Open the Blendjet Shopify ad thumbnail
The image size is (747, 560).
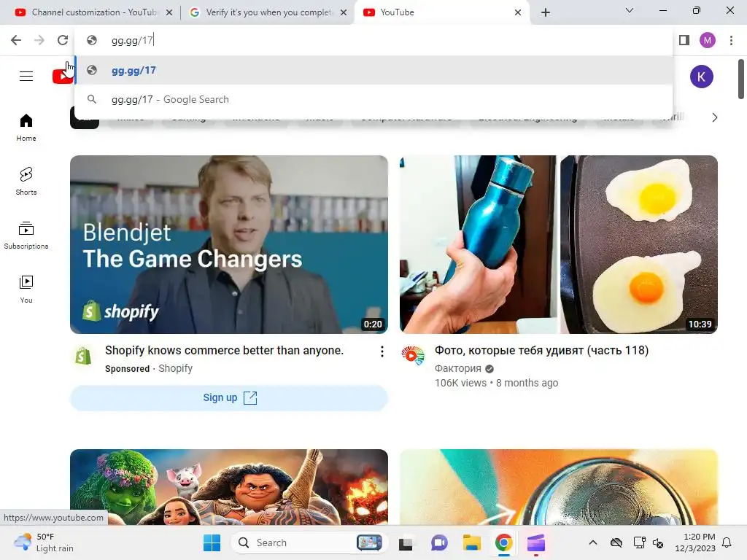pos(229,245)
